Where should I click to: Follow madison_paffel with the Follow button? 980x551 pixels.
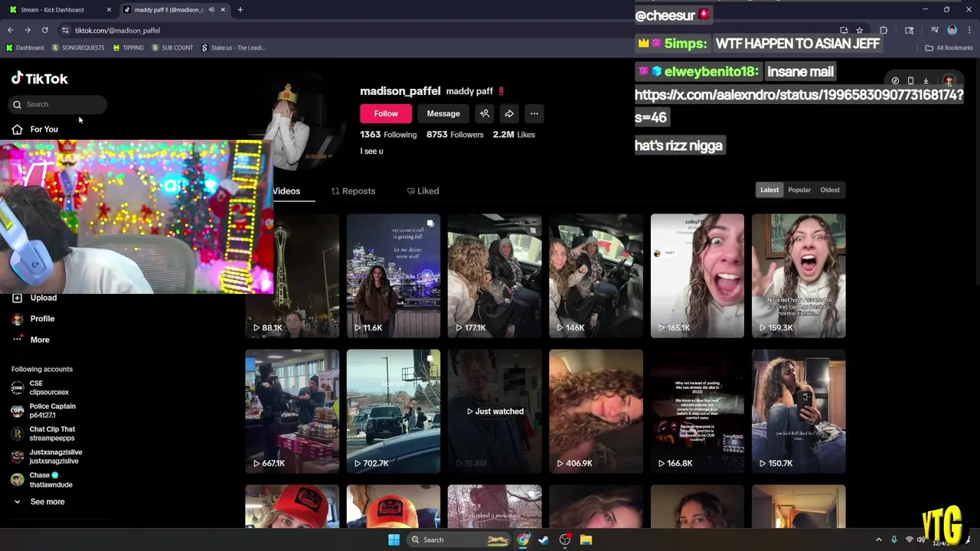(x=386, y=113)
